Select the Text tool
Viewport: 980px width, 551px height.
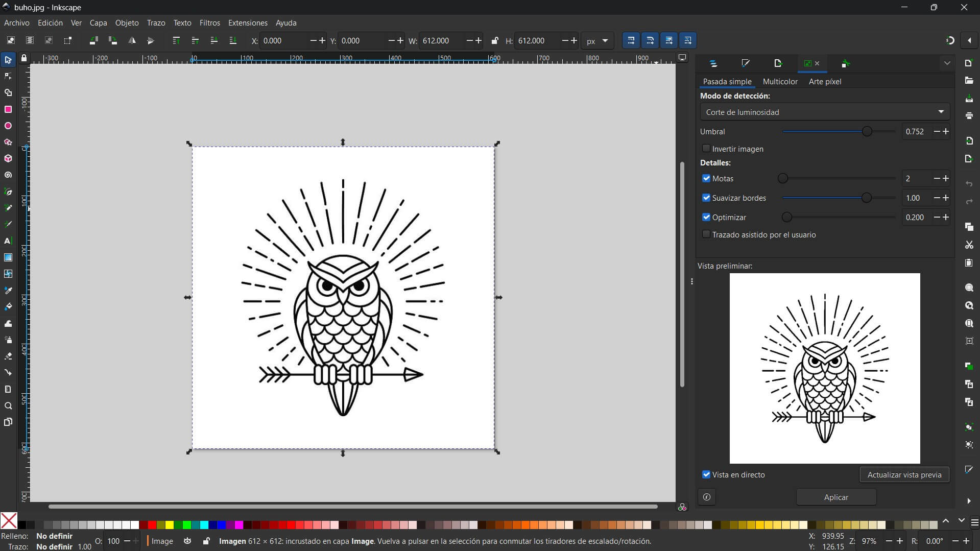click(8, 241)
